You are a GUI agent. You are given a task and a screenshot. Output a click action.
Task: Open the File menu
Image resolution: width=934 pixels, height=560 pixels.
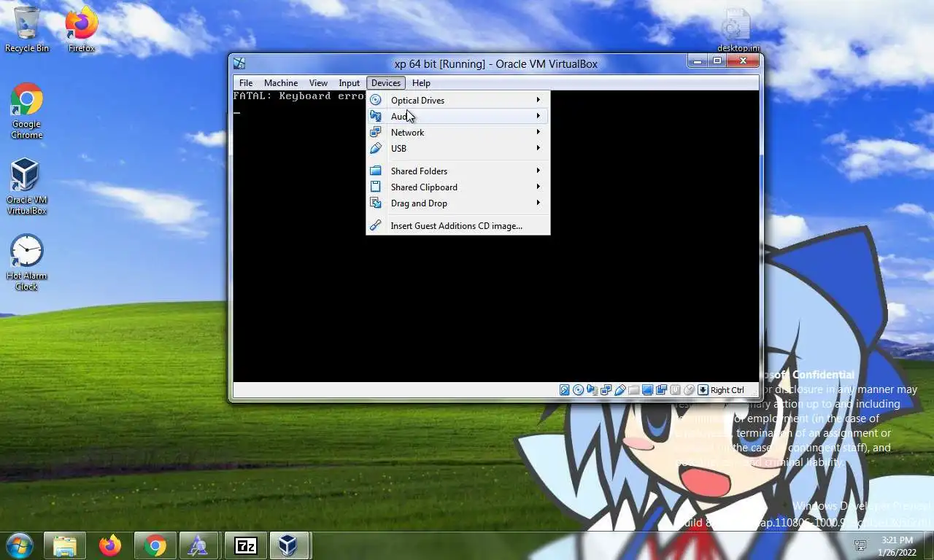pyautogui.click(x=246, y=83)
